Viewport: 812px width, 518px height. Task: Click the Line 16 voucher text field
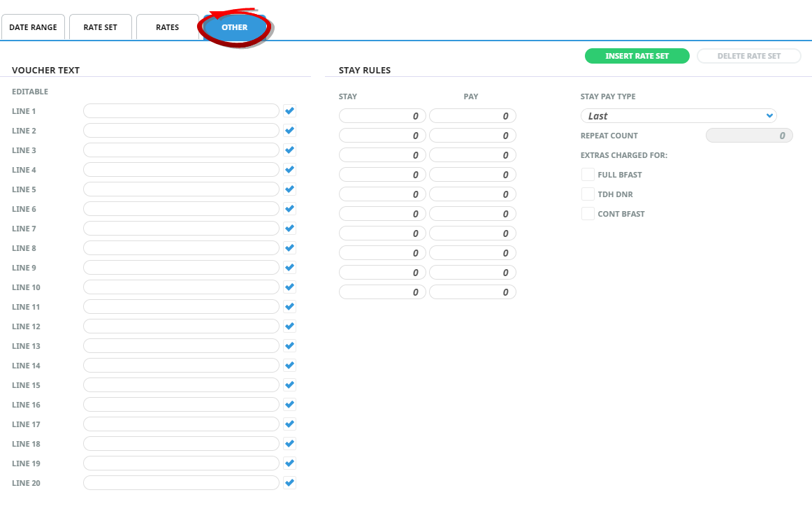tap(181, 405)
